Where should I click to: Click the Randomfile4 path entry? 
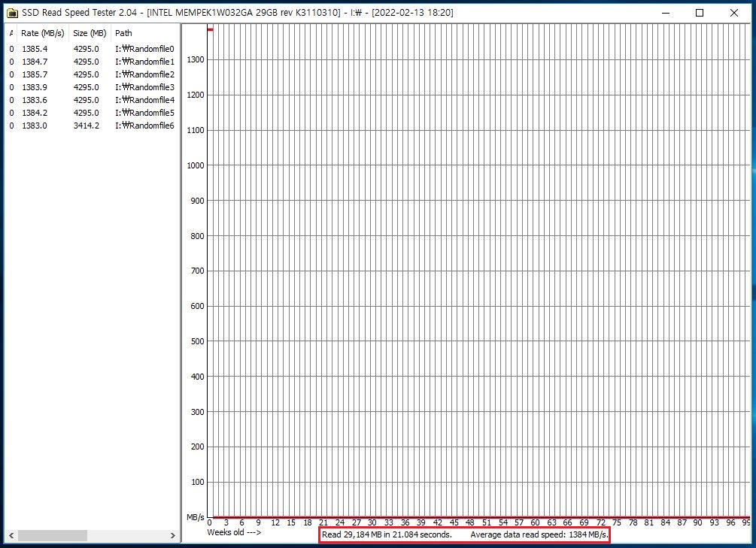144,100
